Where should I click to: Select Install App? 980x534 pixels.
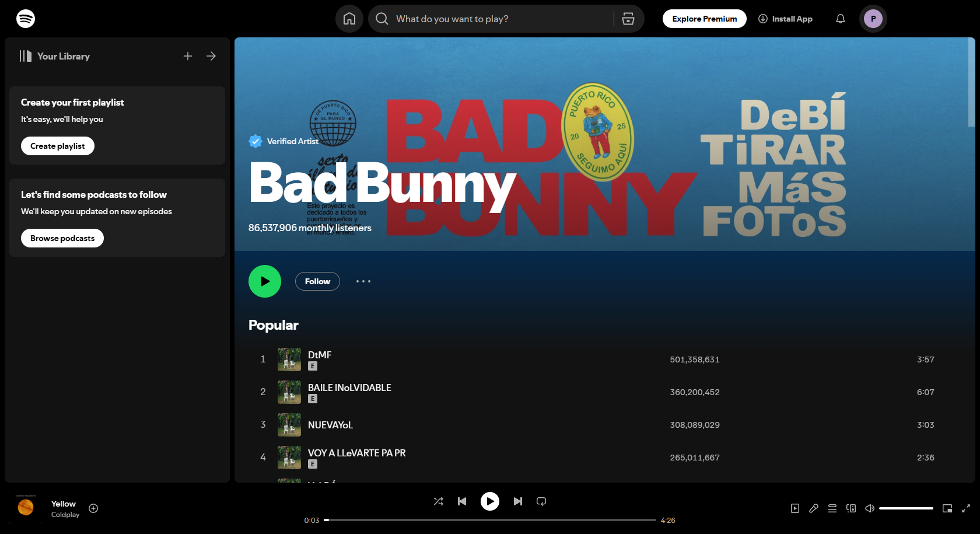pos(785,18)
